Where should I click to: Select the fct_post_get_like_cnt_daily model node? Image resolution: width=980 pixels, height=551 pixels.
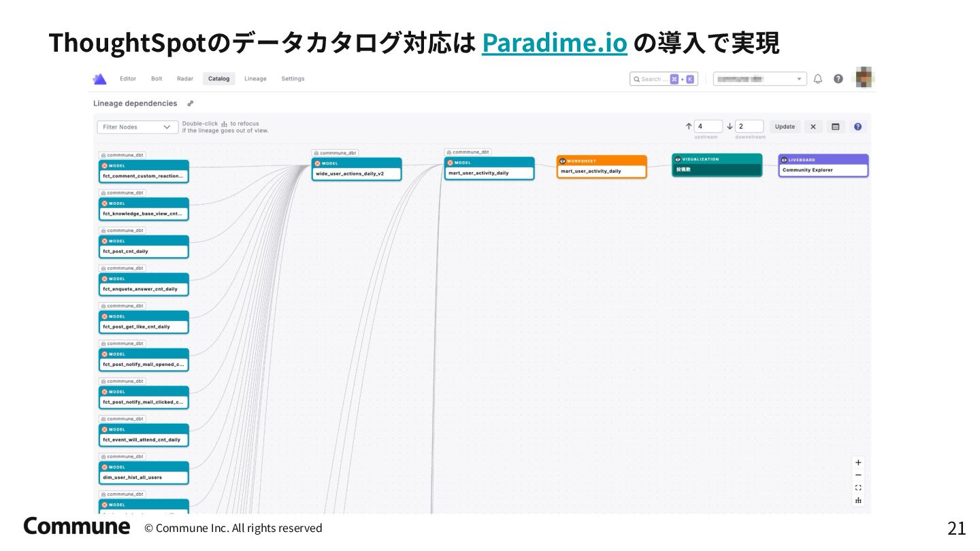point(144,322)
